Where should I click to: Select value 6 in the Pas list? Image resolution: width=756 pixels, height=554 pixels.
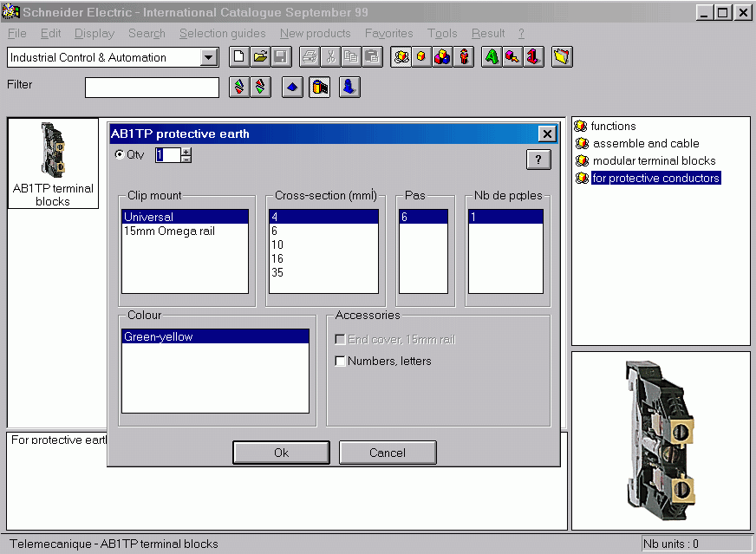[x=423, y=217]
